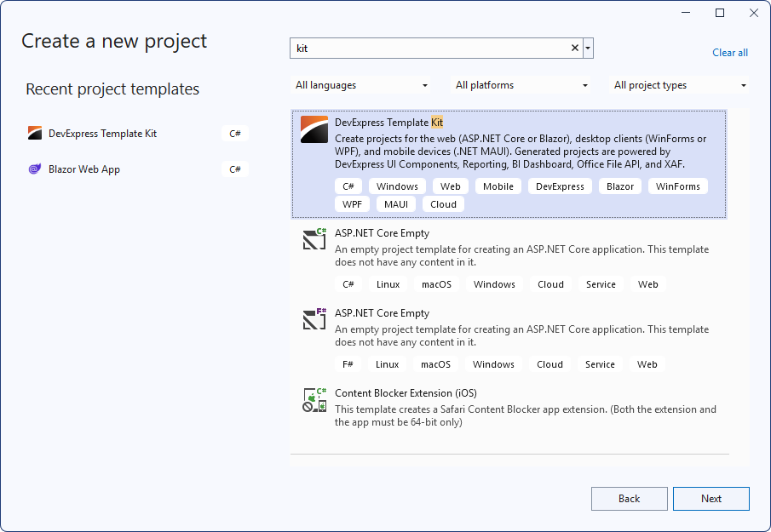Select DevExpress Template Kit in recent templates

[102, 133]
